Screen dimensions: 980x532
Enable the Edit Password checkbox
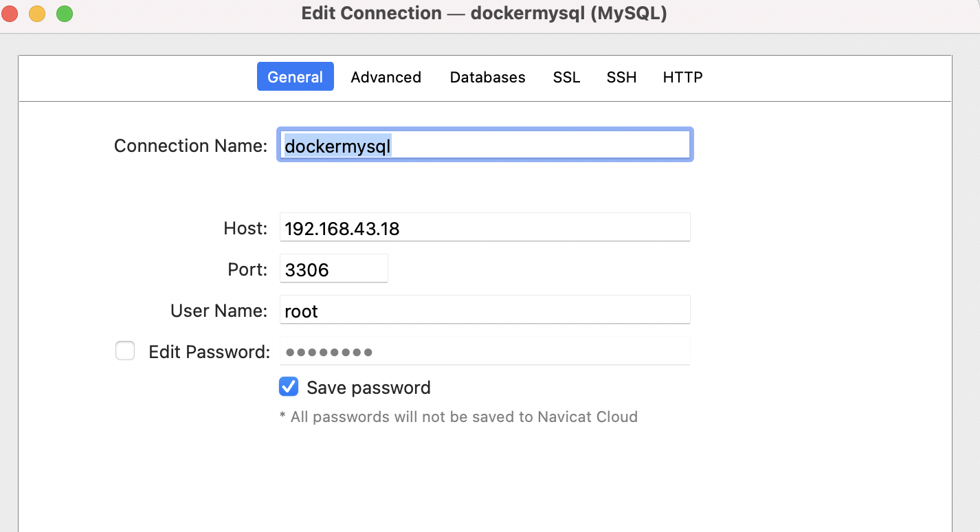point(125,351)
